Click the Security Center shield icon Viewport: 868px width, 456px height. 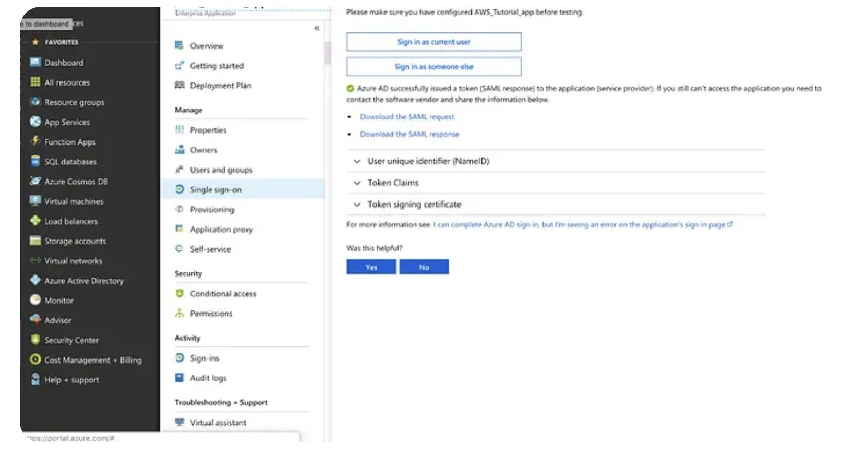point(35,340)
